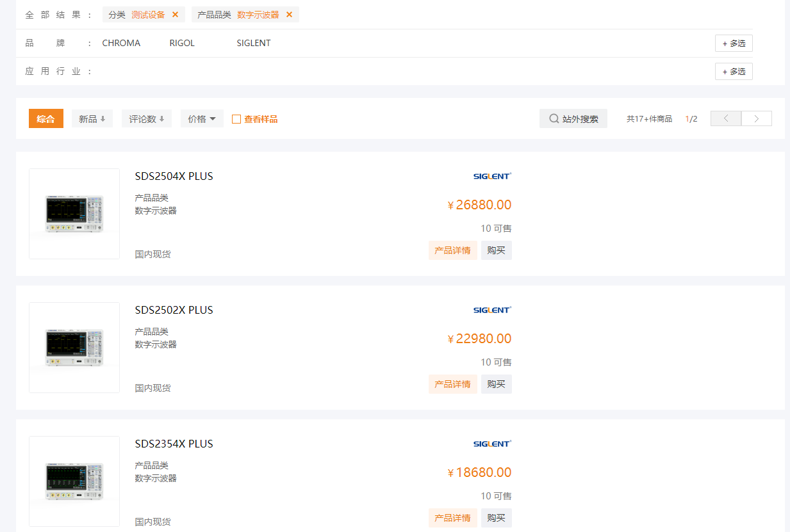
Task: Click the ¥18680.00 price
Action: [479, 472]
